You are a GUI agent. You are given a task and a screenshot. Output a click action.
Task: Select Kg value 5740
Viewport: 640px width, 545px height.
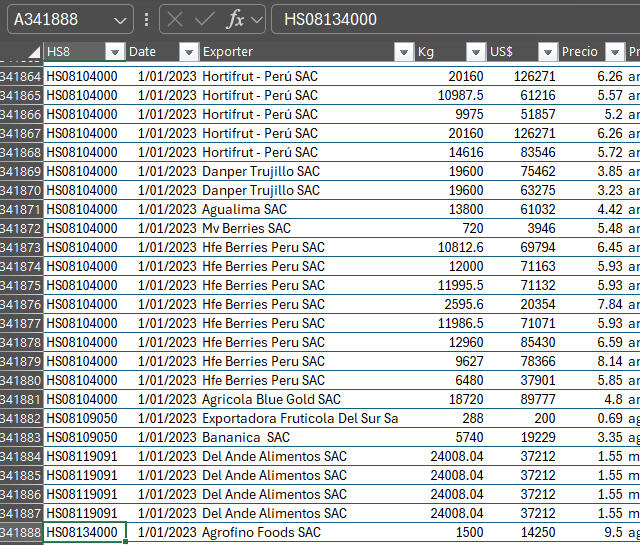tap(450, 437)
